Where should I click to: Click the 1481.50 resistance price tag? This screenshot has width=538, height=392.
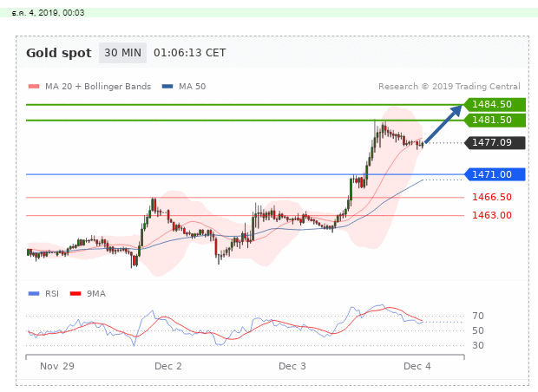(495, 120)
